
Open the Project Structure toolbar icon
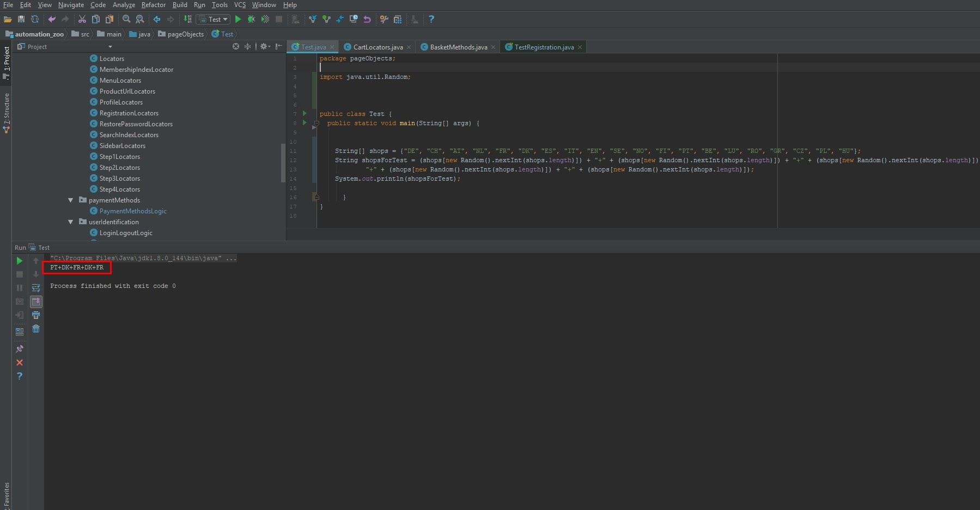398,19
